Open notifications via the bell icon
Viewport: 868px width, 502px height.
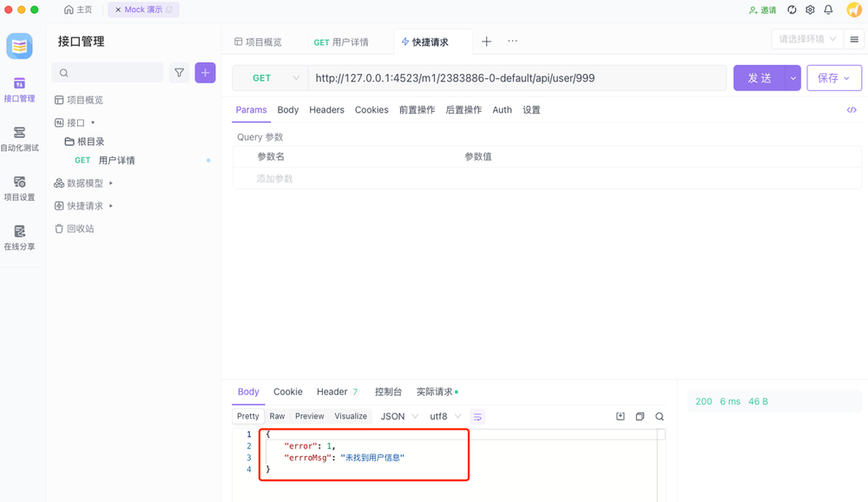tap(828, 9)
